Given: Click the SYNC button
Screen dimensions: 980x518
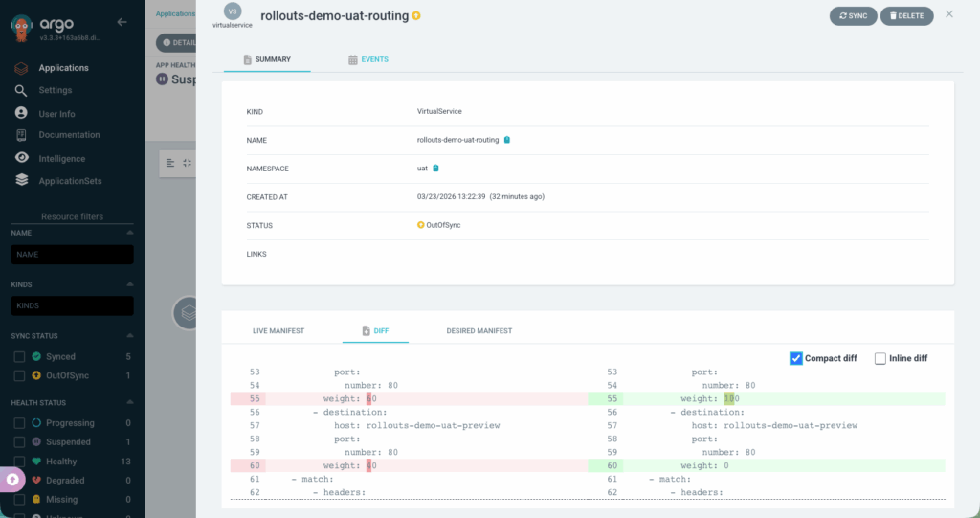Looking at the screenshot, I should click(853, 15).
